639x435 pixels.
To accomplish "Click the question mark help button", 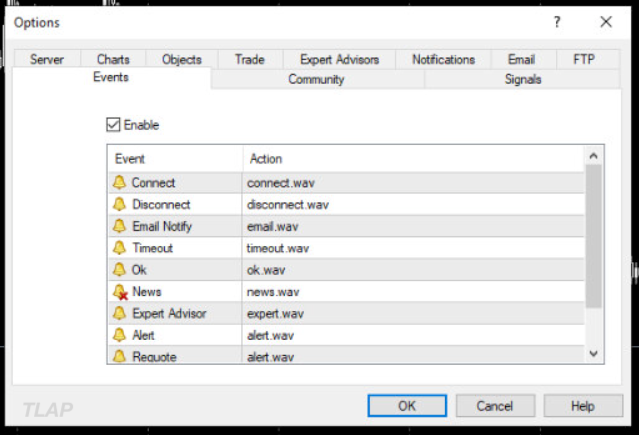I will click(557, 22).
